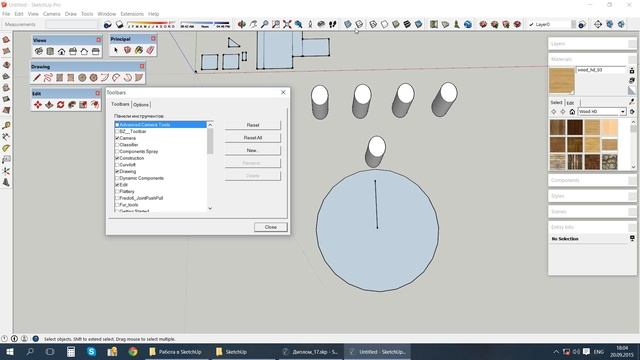The height and width of the screenshot is (360, 640).
Task: Check the Classifier checkbox
Action: (x=117, y=145)
